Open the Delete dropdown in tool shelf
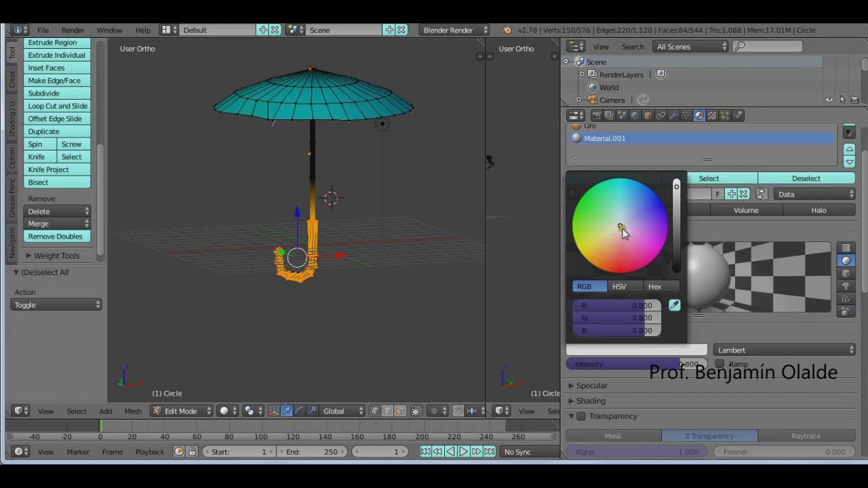This screenshot has height=488, width=868. pyautogui.click(x=57, y=211)
